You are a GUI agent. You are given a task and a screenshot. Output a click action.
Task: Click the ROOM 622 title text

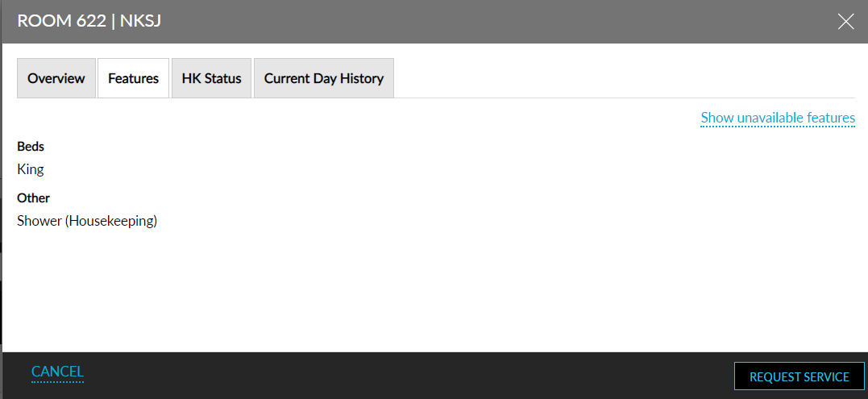61,21
